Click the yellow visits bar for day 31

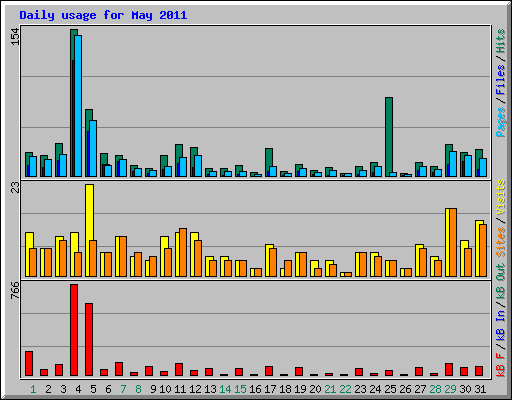tap(478, 248)
